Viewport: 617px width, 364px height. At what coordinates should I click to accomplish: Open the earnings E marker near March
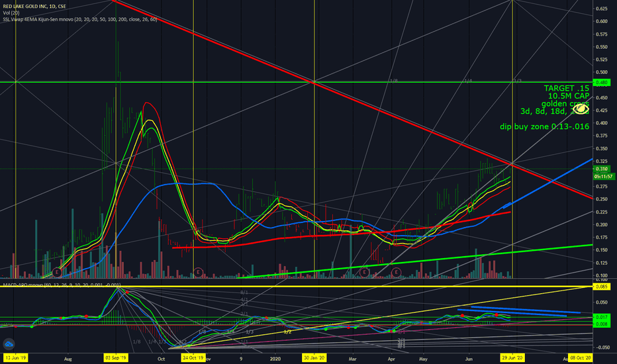point(364,272)
